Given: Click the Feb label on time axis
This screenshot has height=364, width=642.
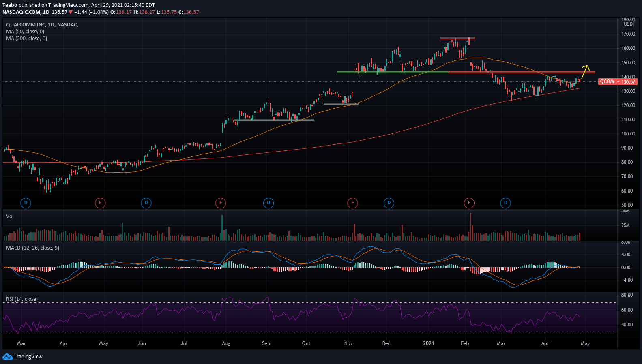Looking at the screenshot, I should click(x=465, y=343).
